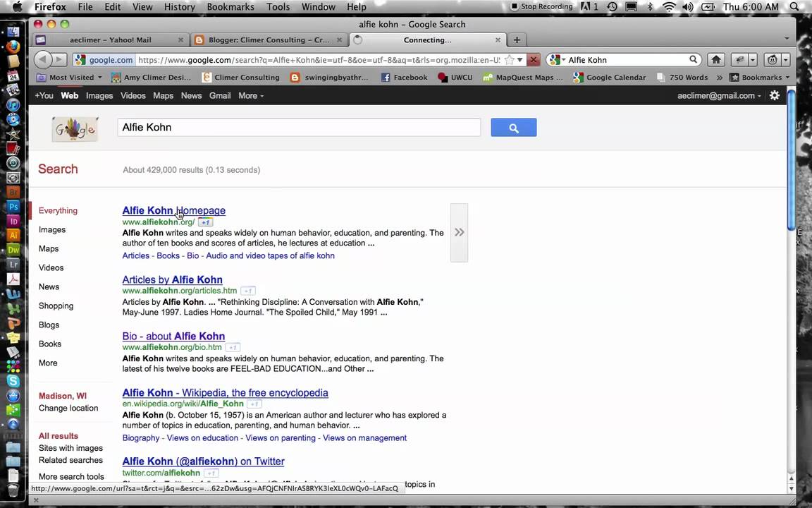Click Views on education sublink
This screenshot has width=812, height=508.
202,438
